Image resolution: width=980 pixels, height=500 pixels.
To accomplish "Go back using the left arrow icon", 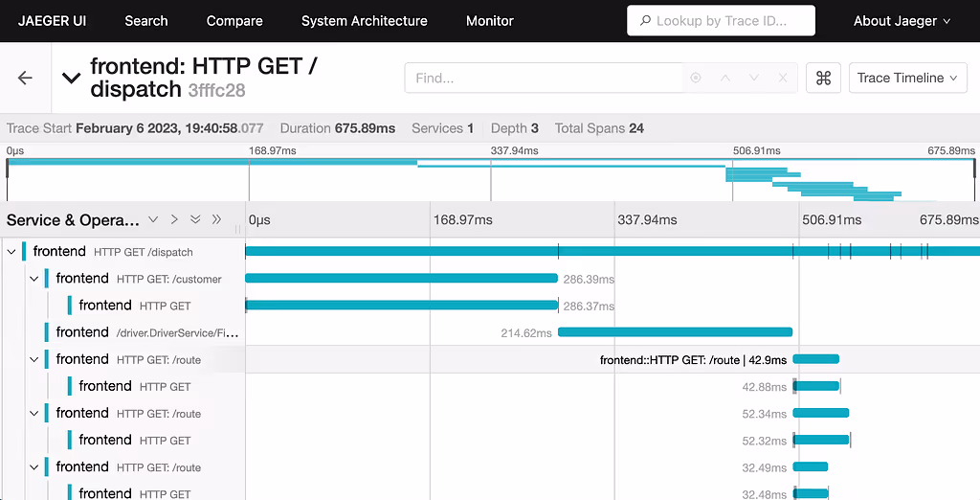I will [25, 78].
